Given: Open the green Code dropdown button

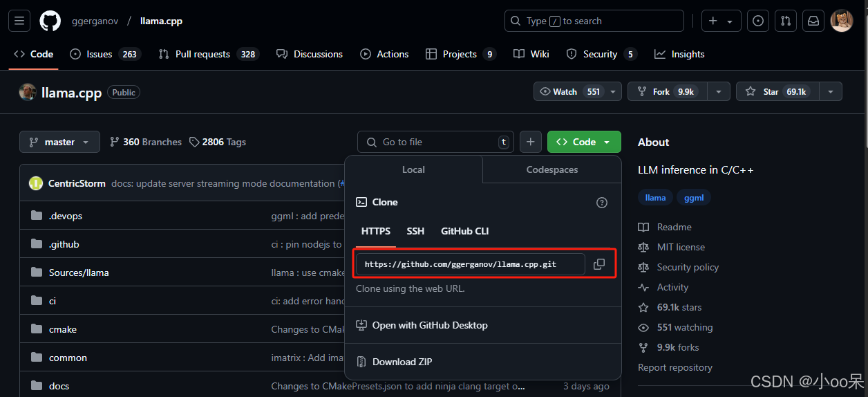Looking at the screenshot, I should [x=584, y=142].
